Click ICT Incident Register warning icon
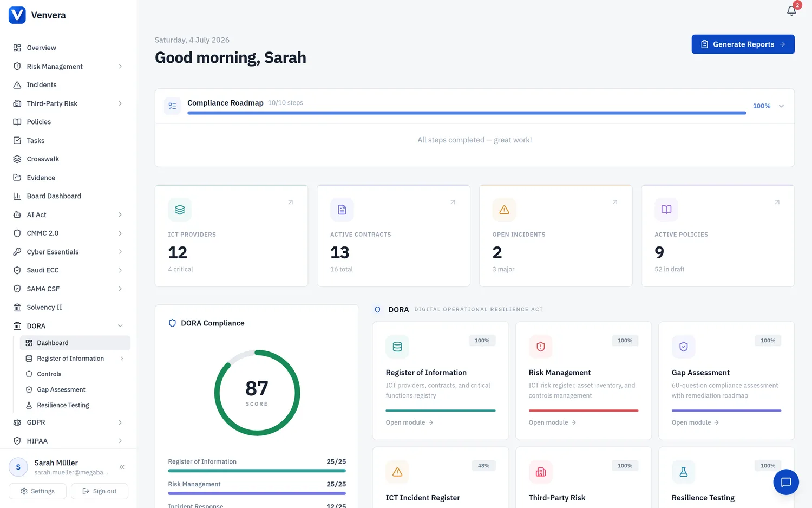 tap(397, 472)
